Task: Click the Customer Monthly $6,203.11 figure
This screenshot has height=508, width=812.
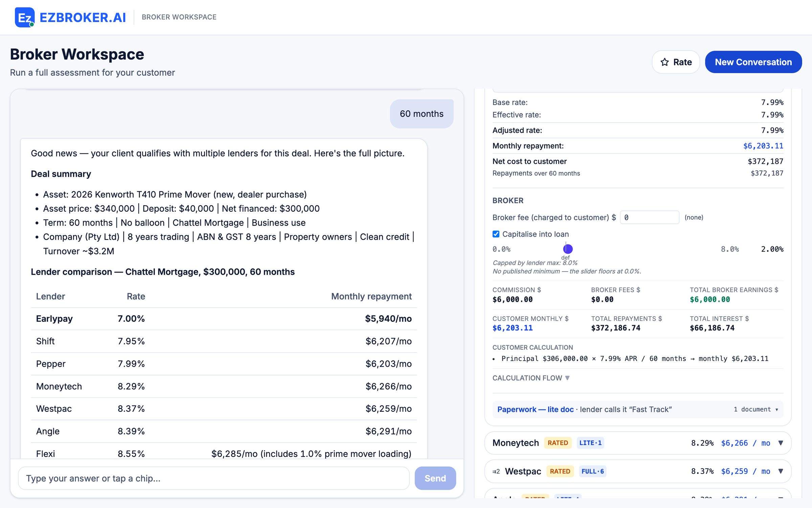Action: tap(513, 328)
